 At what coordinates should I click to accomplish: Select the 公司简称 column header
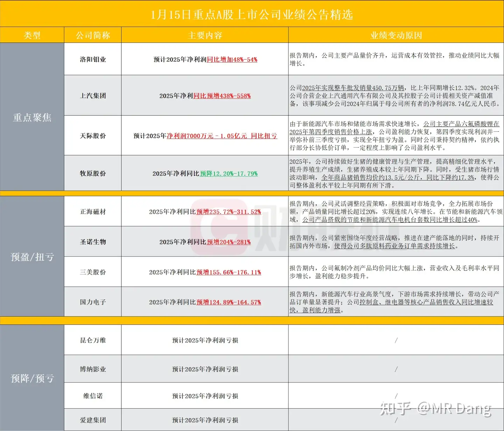pyautogui.click(x=92, y=35)
